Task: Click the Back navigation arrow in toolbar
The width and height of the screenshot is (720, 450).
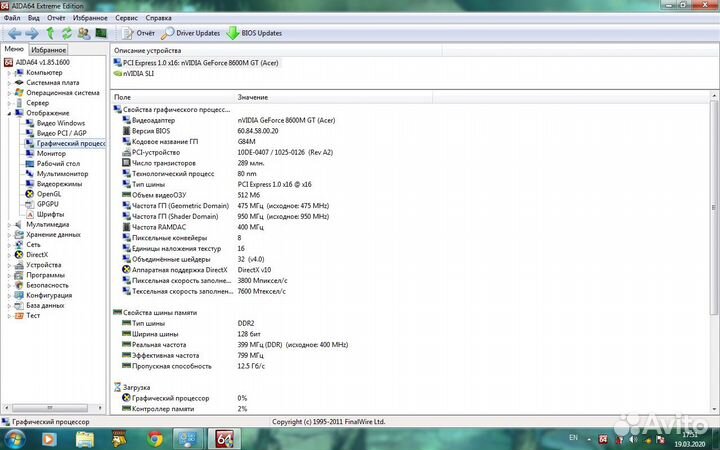Action: (x=15, y=33)
